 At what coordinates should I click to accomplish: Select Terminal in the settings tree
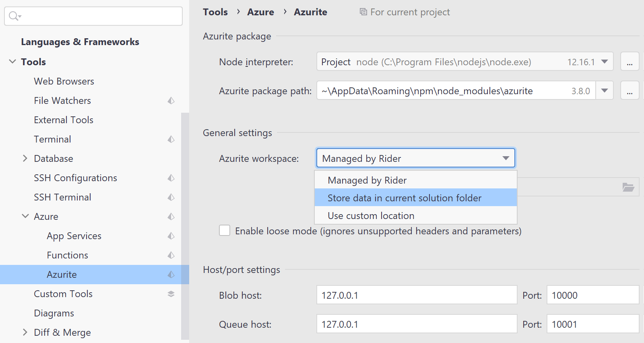point(52,139)
